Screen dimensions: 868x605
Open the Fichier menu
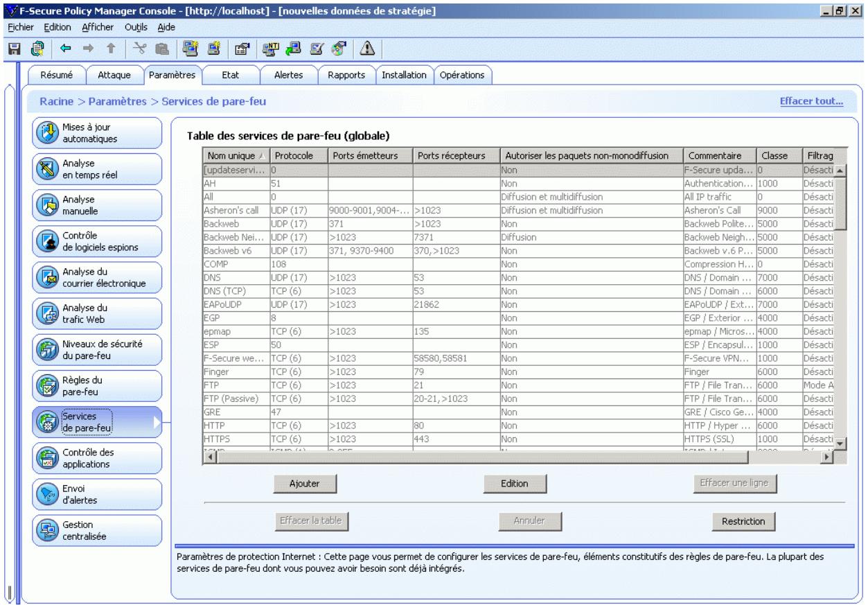tap(22, 26)
